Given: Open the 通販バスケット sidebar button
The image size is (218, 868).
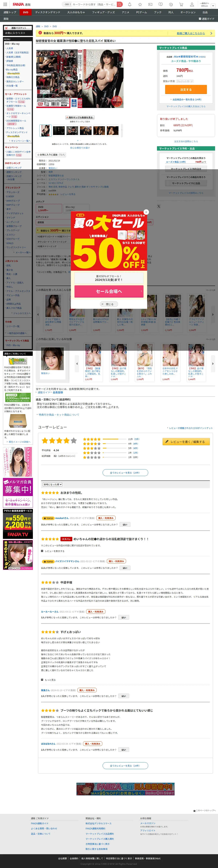Looking at the screenshot, I should coord(18,28).
